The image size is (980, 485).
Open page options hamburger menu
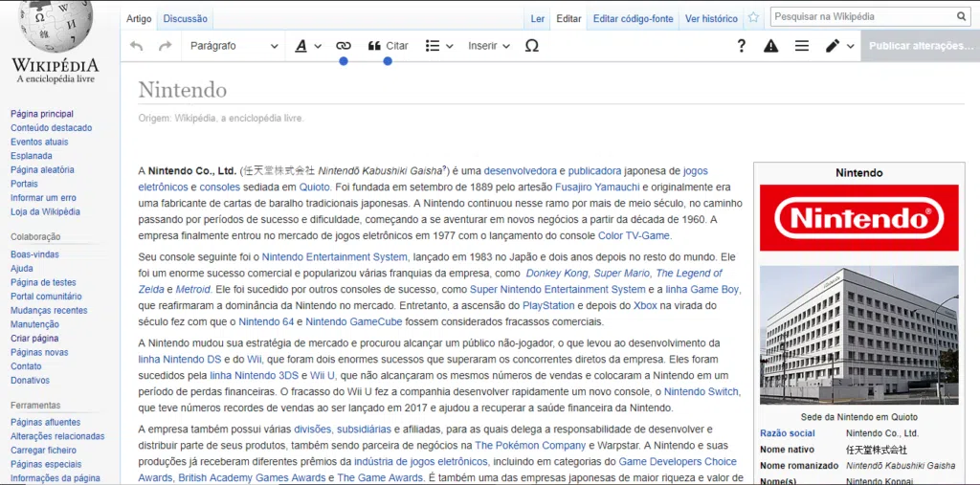802,46
